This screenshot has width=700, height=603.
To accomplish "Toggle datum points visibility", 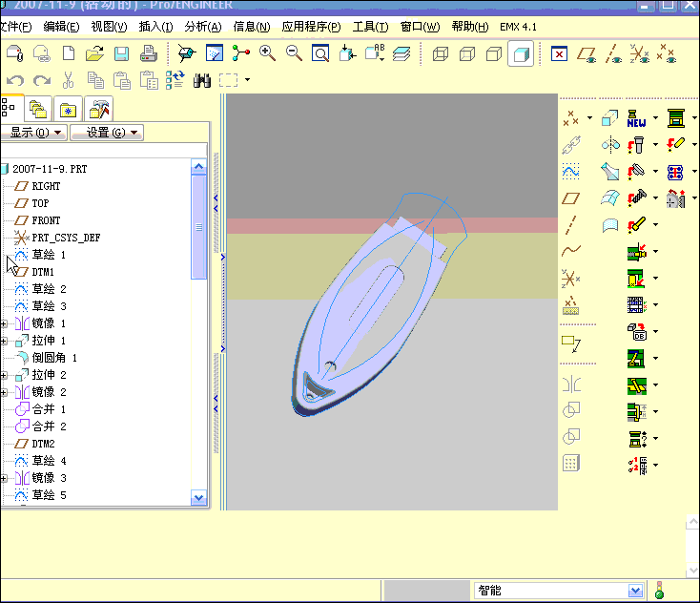I will tap(666, 53).
